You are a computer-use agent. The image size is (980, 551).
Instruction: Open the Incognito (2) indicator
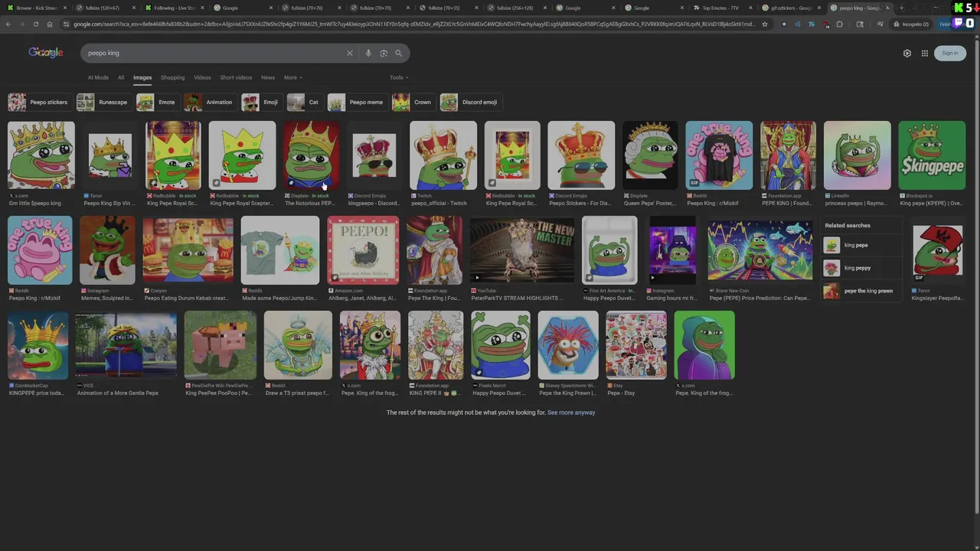pyautogui.click(x=912, y=24)
